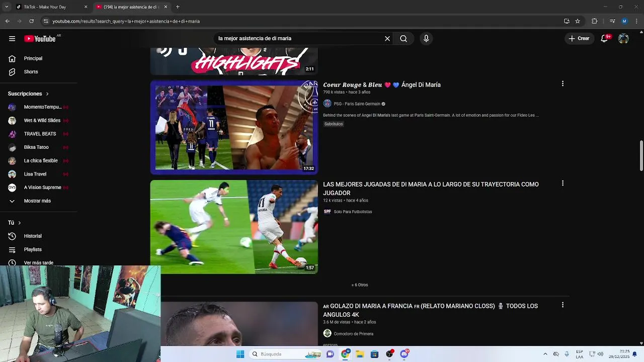
Task: Open the account avatar menu
Action: click(623, 39)
